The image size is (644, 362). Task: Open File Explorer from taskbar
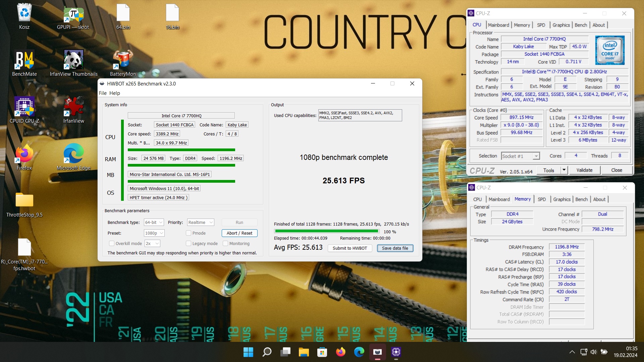click(304, 352)
